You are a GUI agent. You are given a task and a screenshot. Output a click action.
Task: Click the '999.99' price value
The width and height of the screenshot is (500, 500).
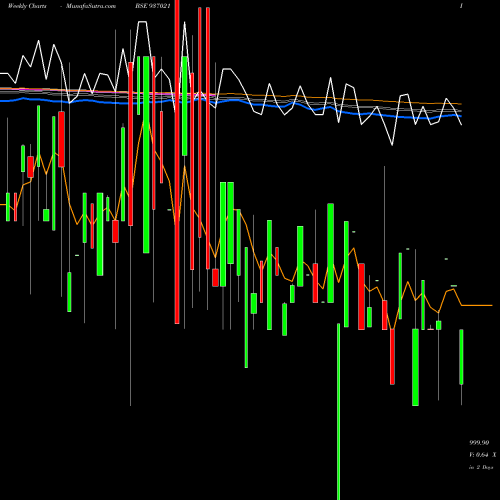pos(479,443)
